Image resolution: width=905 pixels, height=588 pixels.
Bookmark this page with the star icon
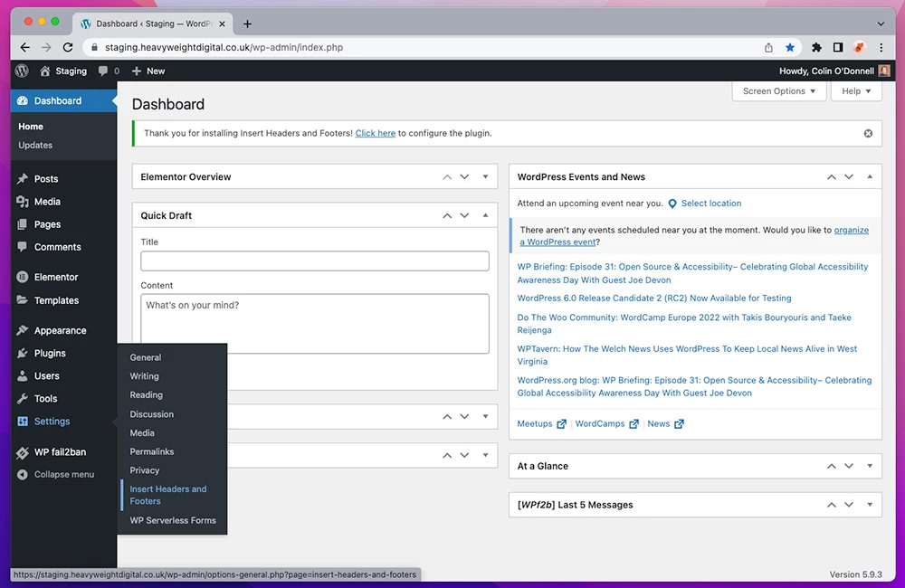[790, 47]
